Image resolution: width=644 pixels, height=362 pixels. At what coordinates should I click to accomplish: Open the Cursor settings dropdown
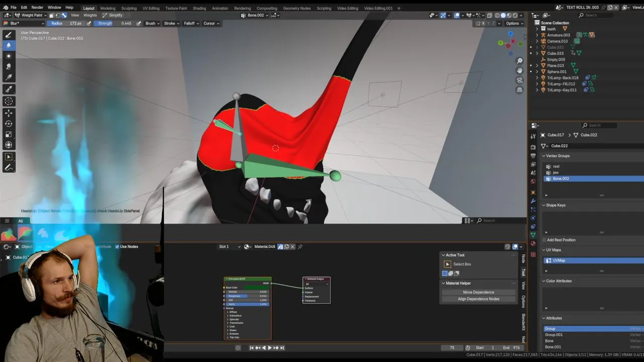[211, 23]
